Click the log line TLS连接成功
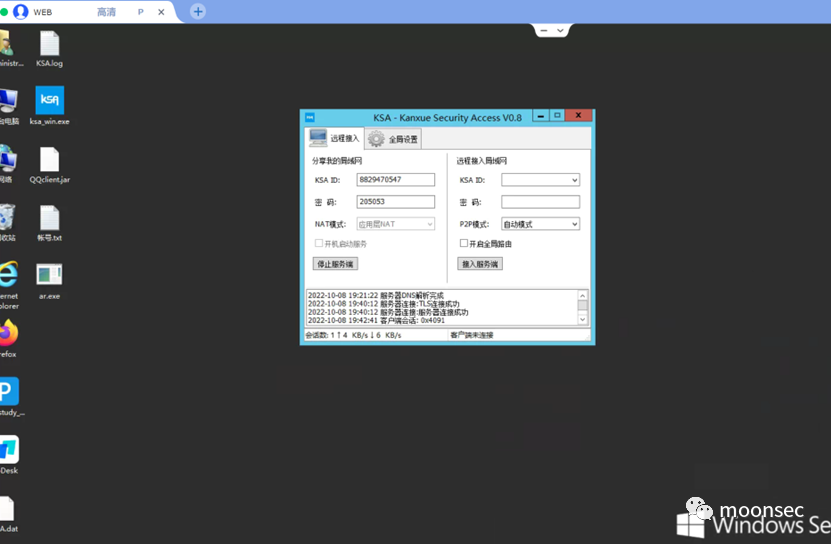 click(x=384, y=304)
